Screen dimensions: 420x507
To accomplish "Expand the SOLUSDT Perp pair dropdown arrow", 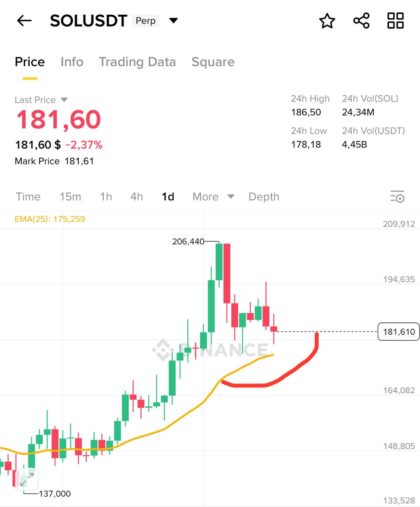I will click(x=173, y=21).
